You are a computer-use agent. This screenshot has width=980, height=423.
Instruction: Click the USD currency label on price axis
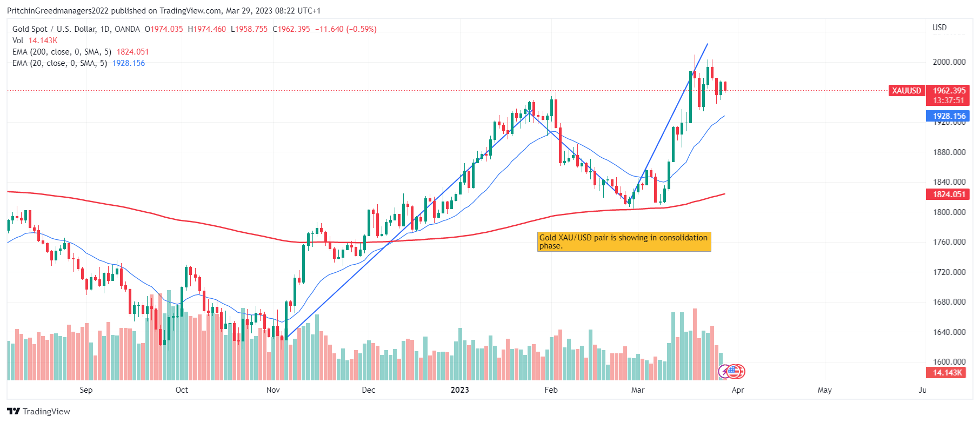click(939, 28)
